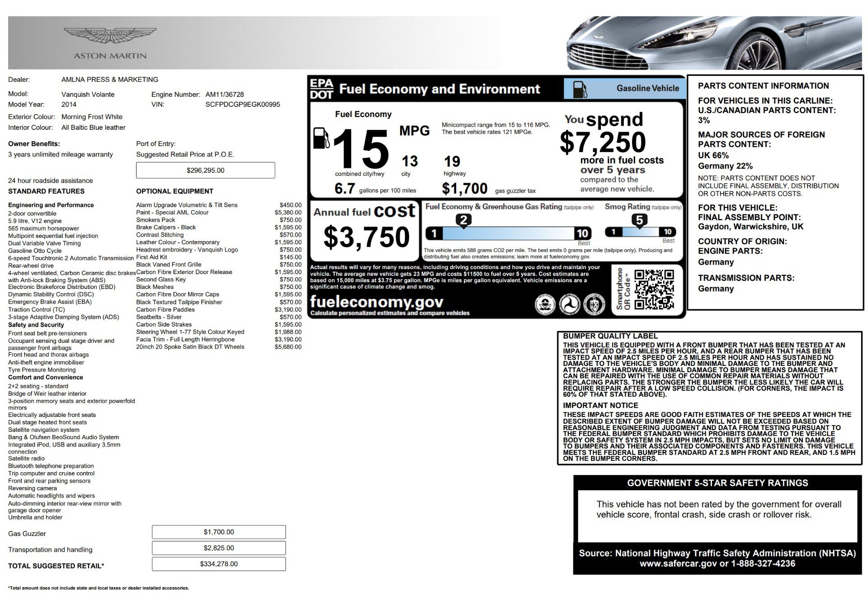Image resolution: width=868 pixels, height=597 pixels.
Task: Click the Department of Energy seal
Action: tap(594, 304)
